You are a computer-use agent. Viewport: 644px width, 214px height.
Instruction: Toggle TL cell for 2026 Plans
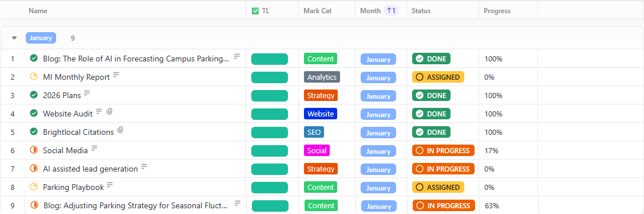pos(270,95)
